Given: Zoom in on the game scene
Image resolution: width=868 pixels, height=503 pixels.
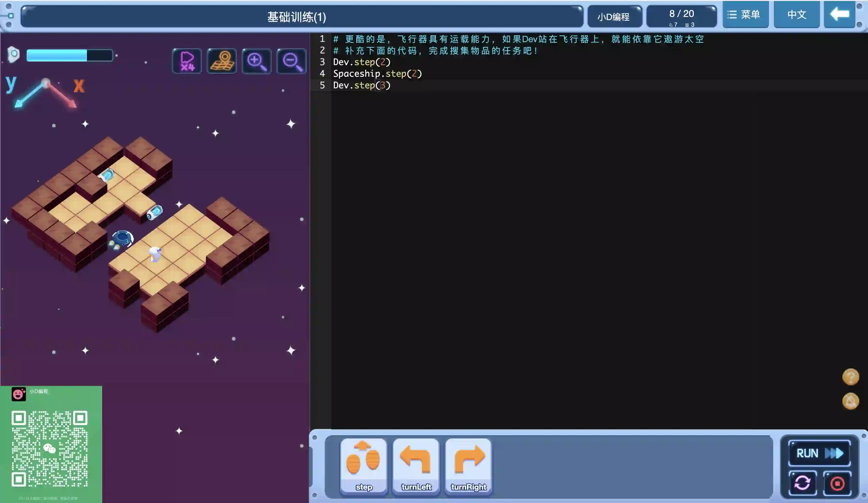Looking at the screenshot, I should (257, 61).
